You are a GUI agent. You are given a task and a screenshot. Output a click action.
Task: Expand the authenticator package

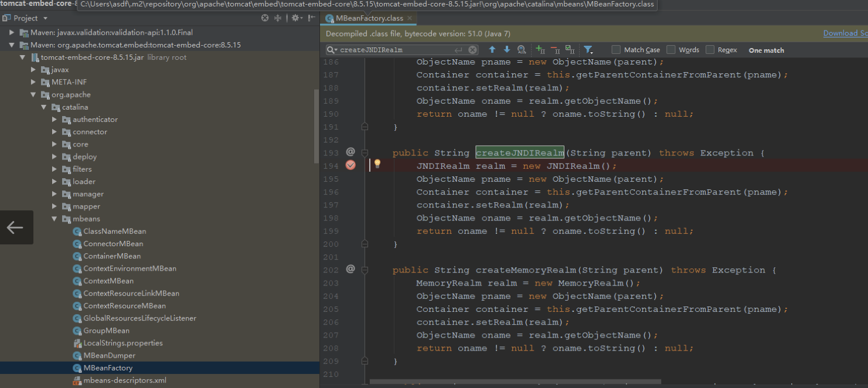pyautogui.click(x=55, y=120)
